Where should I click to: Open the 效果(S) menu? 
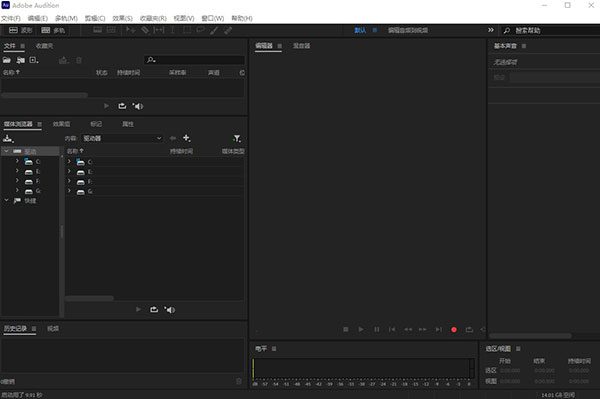click(122, 18)
